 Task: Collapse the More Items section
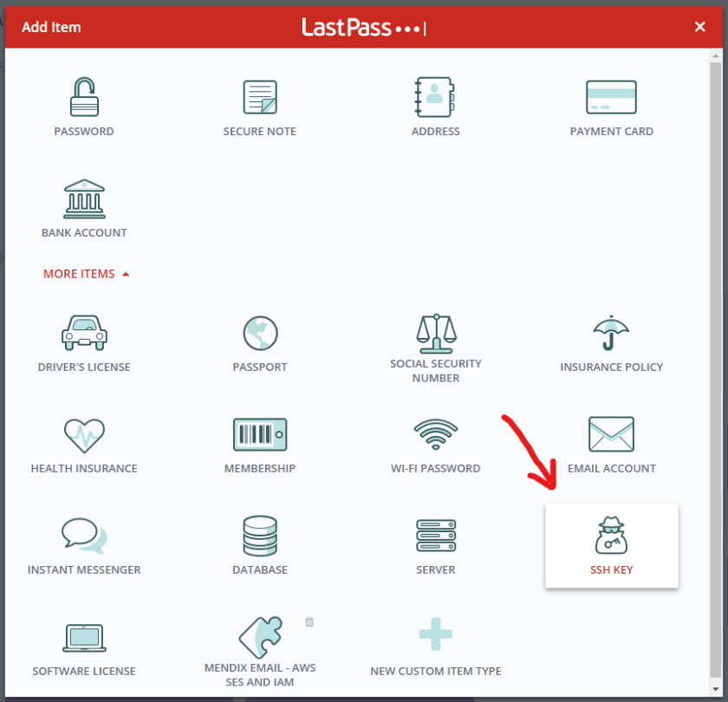click(x=86, y=274)
